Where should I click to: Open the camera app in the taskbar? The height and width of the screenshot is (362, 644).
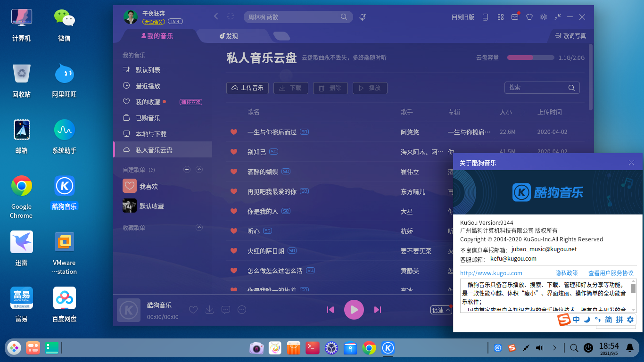tap(256, 348)
